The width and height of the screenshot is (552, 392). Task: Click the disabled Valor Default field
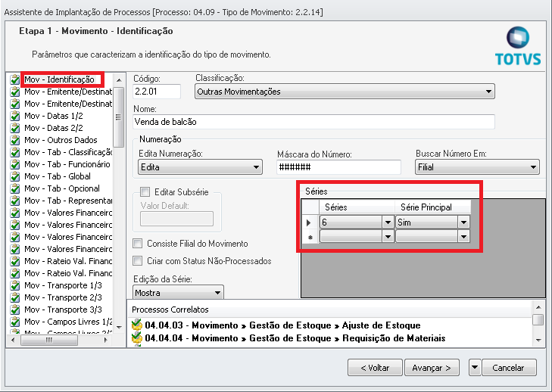pyautogui.click(x=176, y=219)
